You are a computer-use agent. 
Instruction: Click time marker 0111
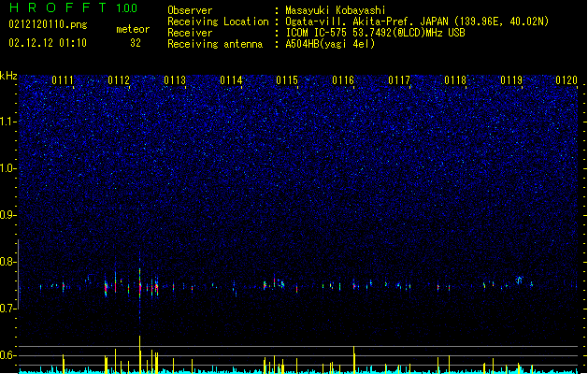point(63,80)
